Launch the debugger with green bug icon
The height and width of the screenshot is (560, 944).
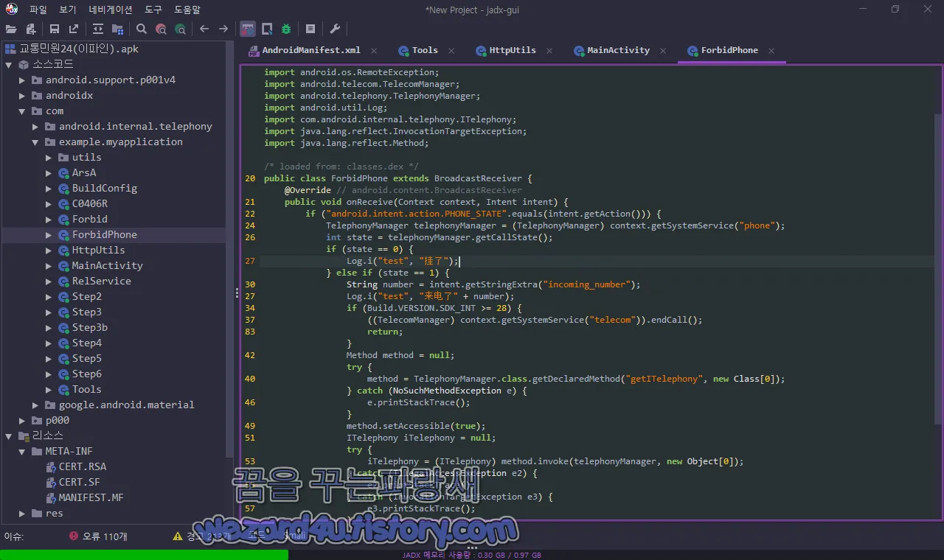pyautogui.click(x=286, y=29)
